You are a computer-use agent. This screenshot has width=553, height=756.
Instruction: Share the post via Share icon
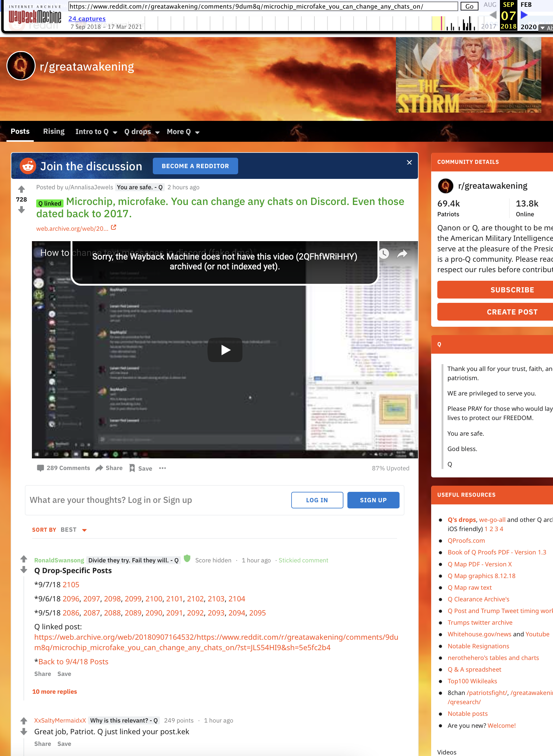[109, 468]
